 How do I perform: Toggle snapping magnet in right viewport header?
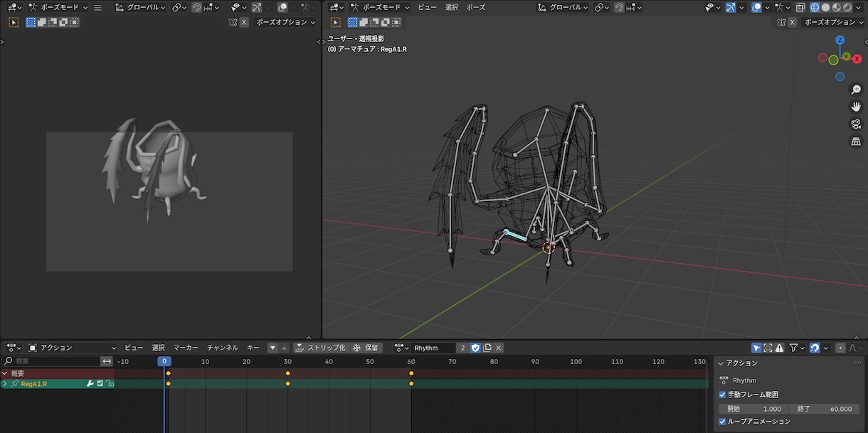619,8
